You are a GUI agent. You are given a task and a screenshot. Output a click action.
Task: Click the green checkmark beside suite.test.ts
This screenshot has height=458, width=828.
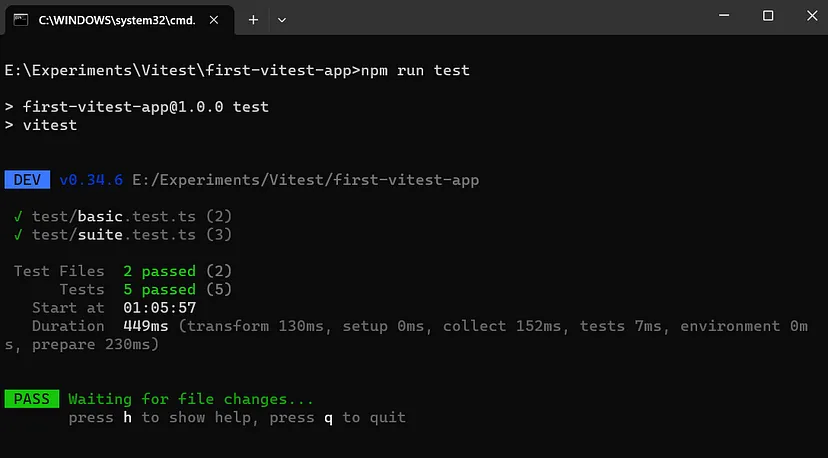point(18,235)
